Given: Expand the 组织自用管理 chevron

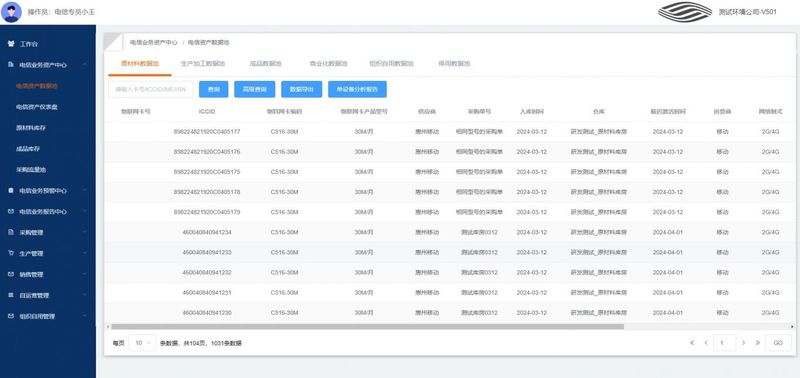Looking at the screenshot, I should coord(84,316).
